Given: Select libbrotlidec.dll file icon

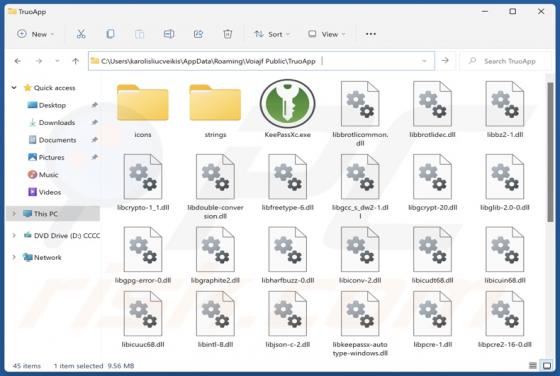Looking at the screenshot, I should click(x=432, y=104).
